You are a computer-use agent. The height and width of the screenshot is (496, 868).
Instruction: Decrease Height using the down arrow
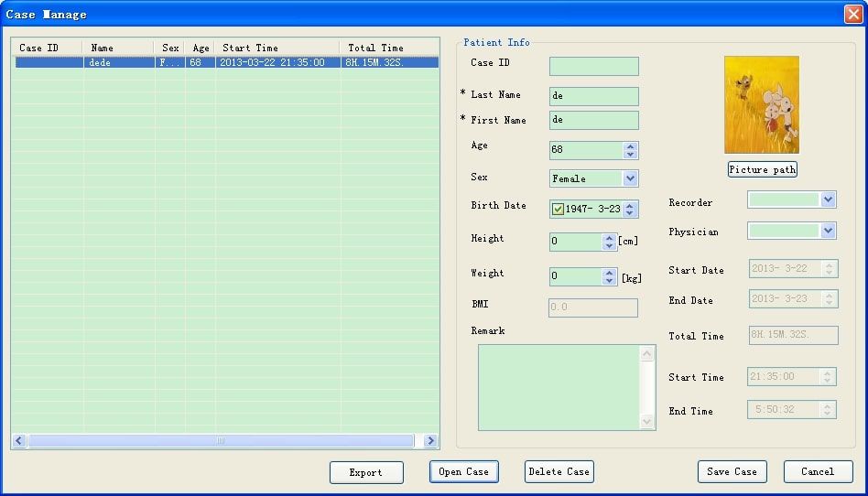point(610,246)
